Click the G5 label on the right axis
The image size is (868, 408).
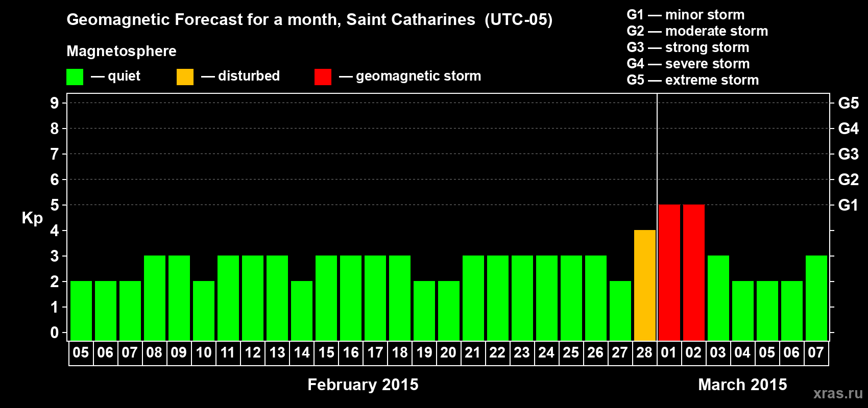coord(848,103)
